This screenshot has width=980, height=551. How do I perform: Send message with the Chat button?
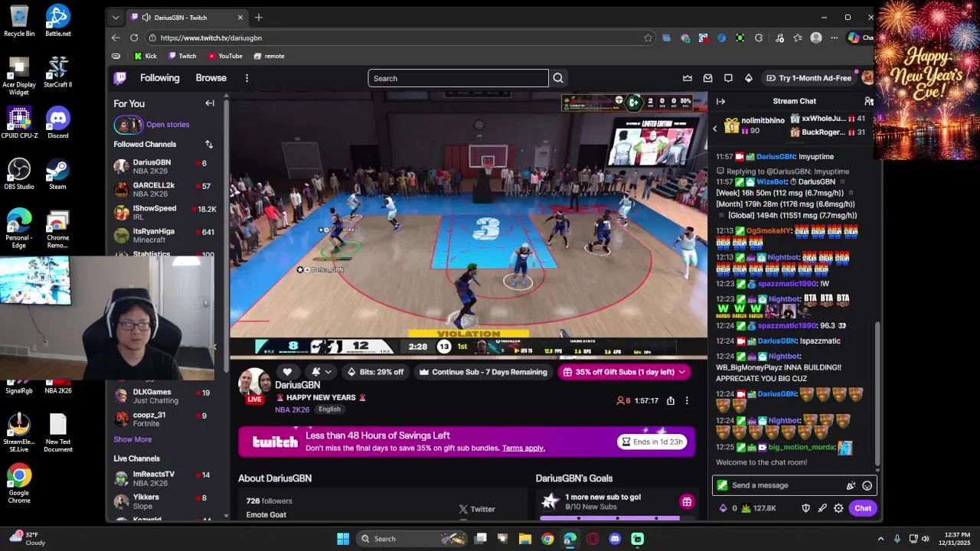[863, 508]
